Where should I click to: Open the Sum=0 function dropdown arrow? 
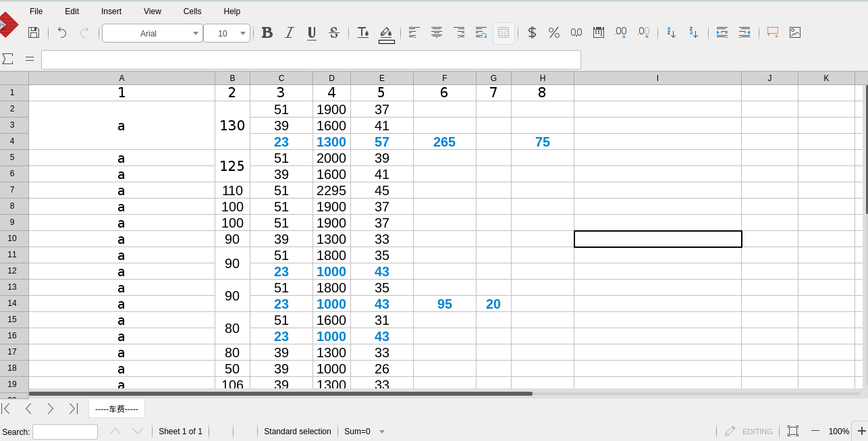(x=382, y=432)
